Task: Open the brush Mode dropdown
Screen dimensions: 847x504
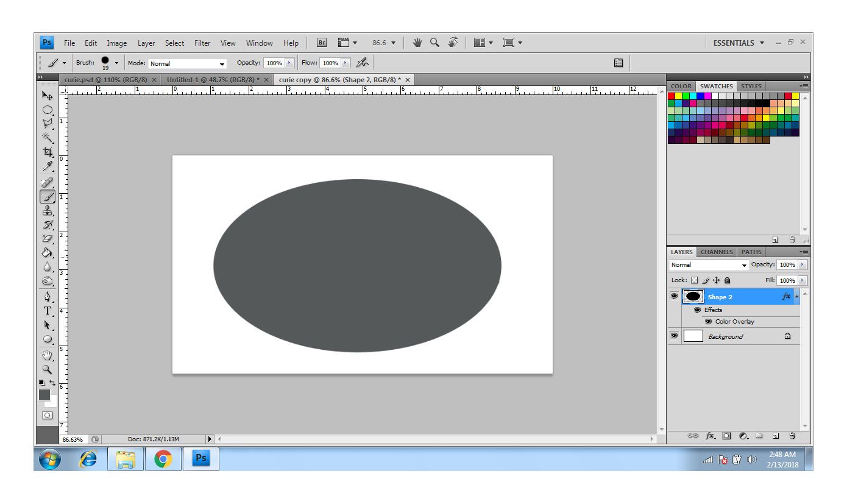Action: tap(188, 63)
